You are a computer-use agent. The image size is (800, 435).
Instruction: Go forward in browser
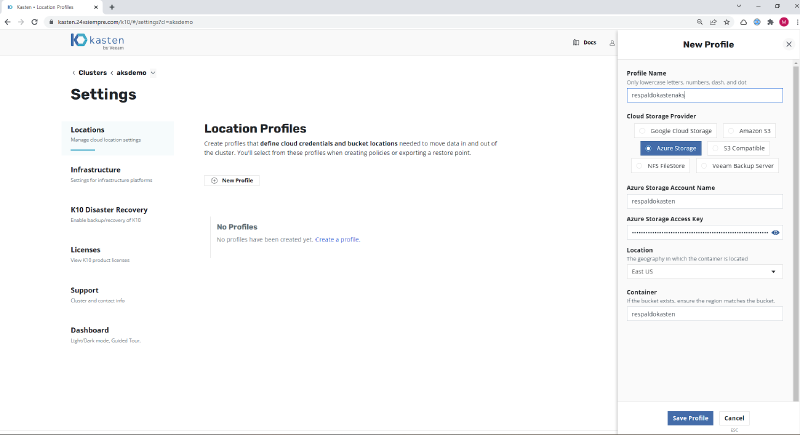[21, 22]
